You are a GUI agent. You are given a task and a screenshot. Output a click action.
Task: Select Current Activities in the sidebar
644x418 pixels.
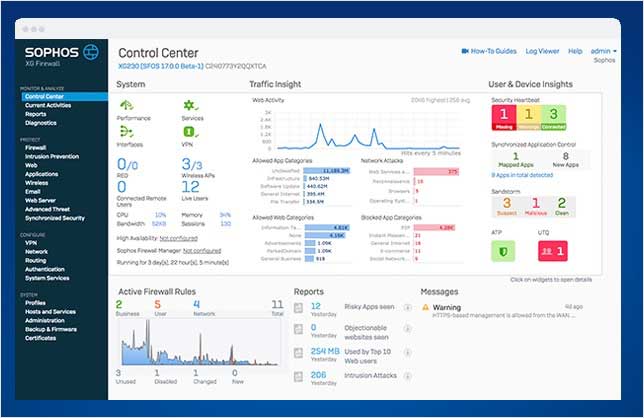pyautogui.click(x=48, y=106)
